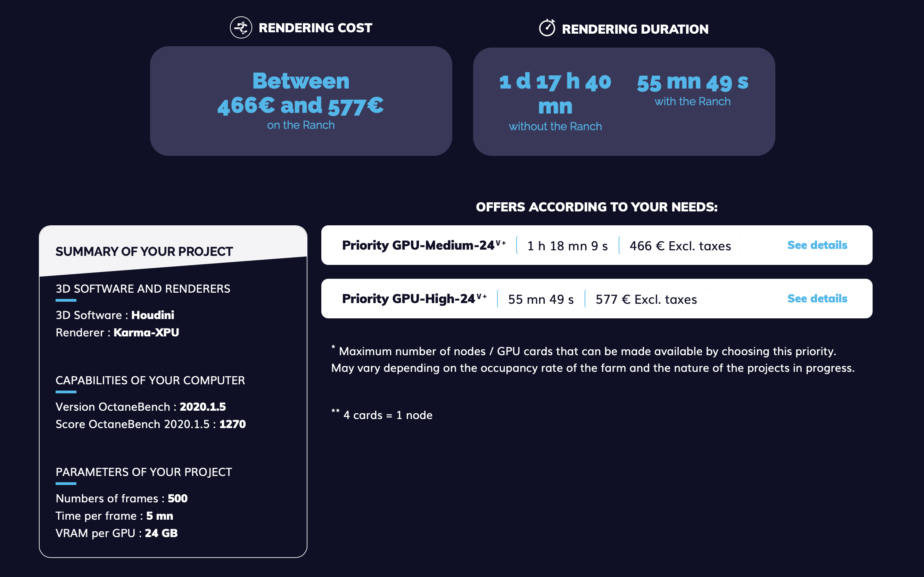Click the Rendering Cost icon
This screenshot has width=924, height=577.
pos(241,27)
